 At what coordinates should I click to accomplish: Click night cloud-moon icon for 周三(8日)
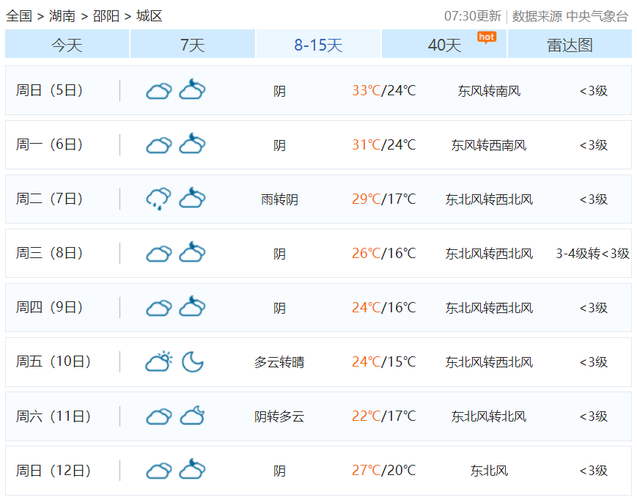click(192, 253)
